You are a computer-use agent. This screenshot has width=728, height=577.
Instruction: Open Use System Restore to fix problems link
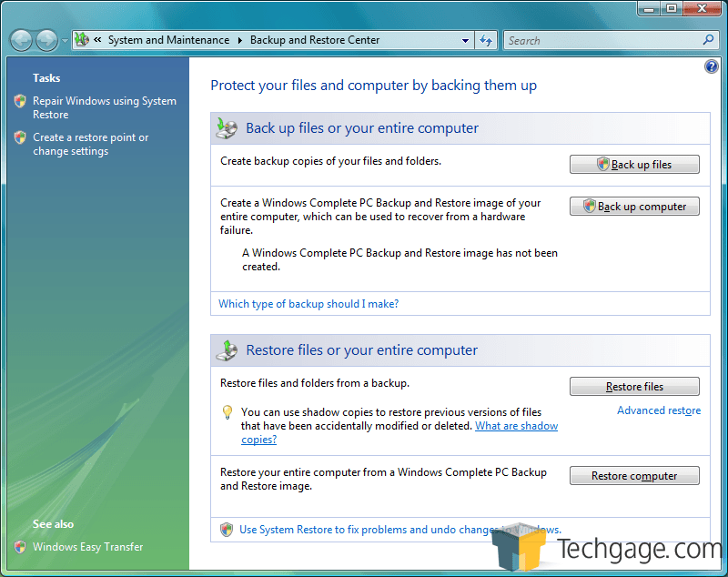400,530
